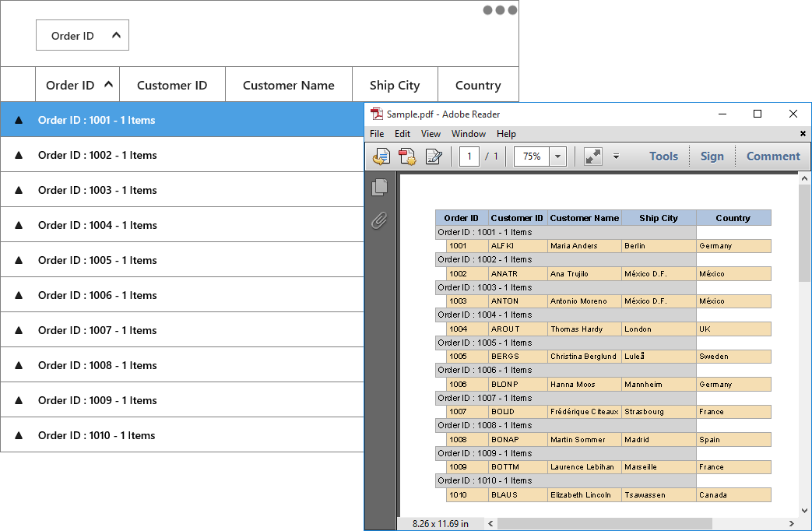The height and width of the screenshot is (531, 812).
Task: Click the create PDF toolbar icon
Action: [407, 156]
